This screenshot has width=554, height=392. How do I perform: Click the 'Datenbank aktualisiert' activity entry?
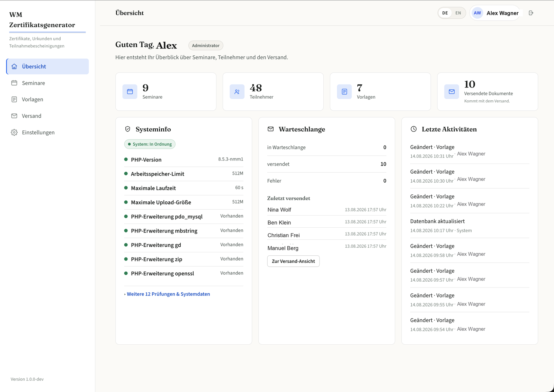coord(470,226)
